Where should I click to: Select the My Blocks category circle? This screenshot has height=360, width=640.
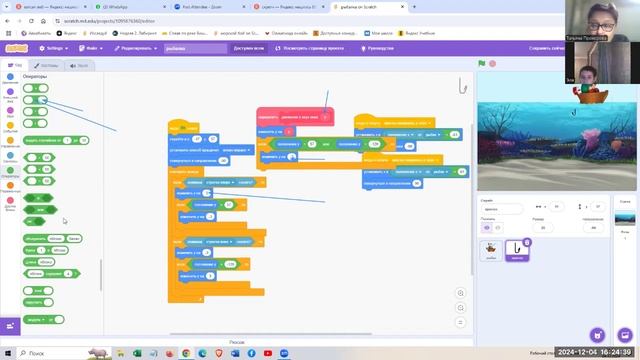point(10,200)
